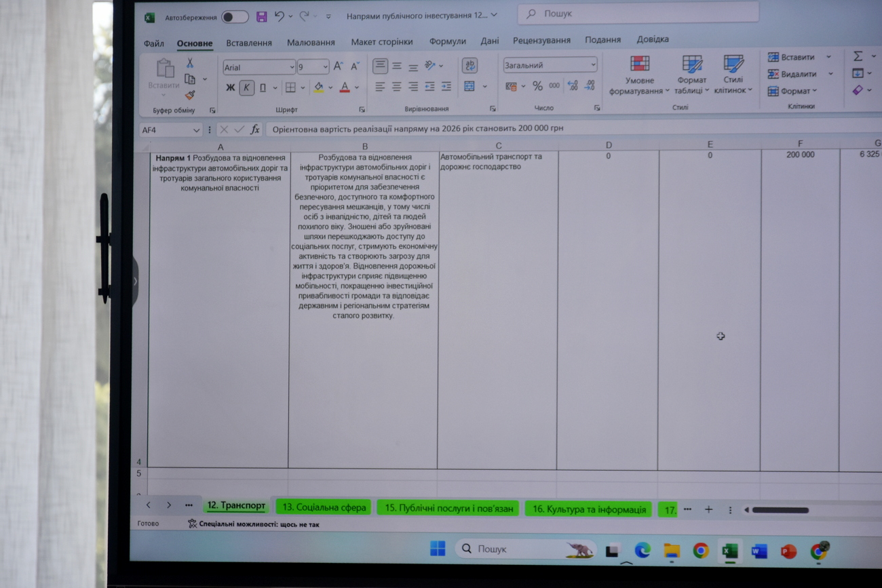
Task: Click the Merge and Center icon
Action: (x=469, y=86)
